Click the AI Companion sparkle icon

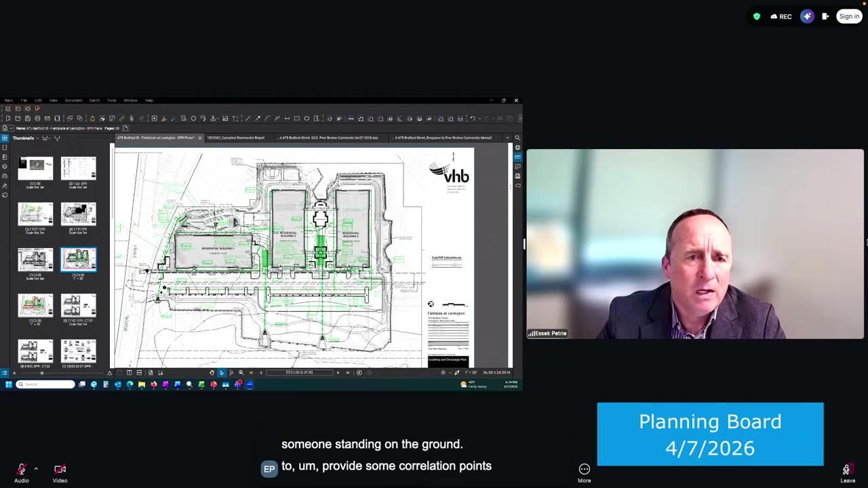point(807,16)
